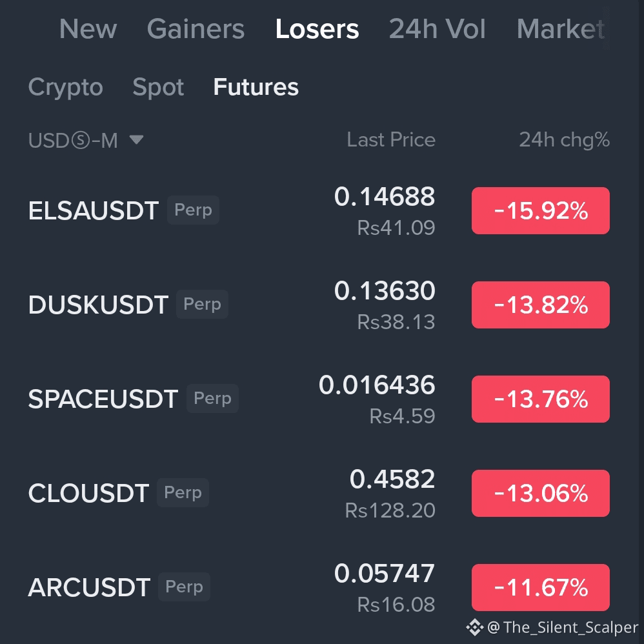Open the SPACEUSDT pair details

coord(103,399)
